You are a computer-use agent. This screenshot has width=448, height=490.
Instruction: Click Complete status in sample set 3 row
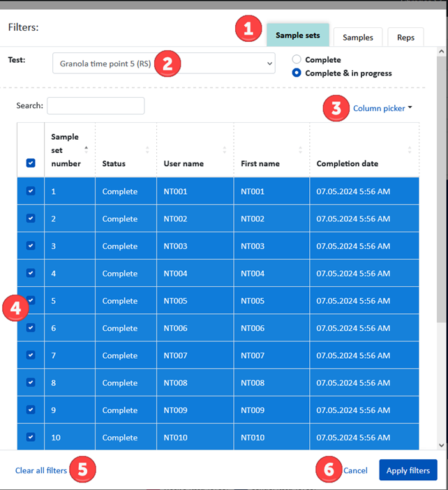126,246
